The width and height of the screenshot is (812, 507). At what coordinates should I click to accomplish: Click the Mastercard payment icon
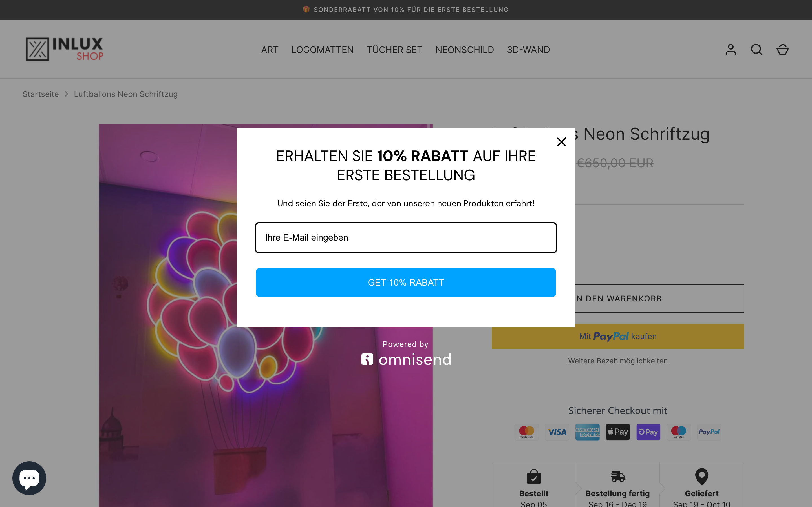[x=526, y=432]
